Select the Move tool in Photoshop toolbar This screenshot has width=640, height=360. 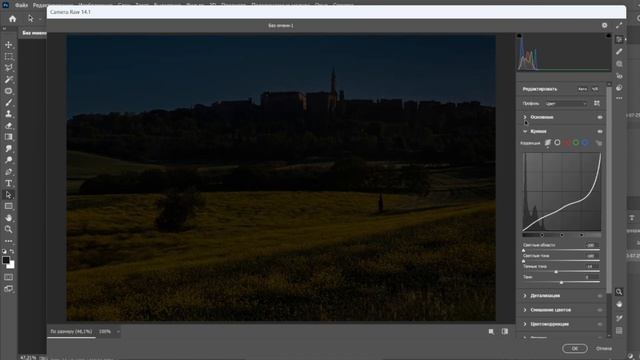coord(9,44)
